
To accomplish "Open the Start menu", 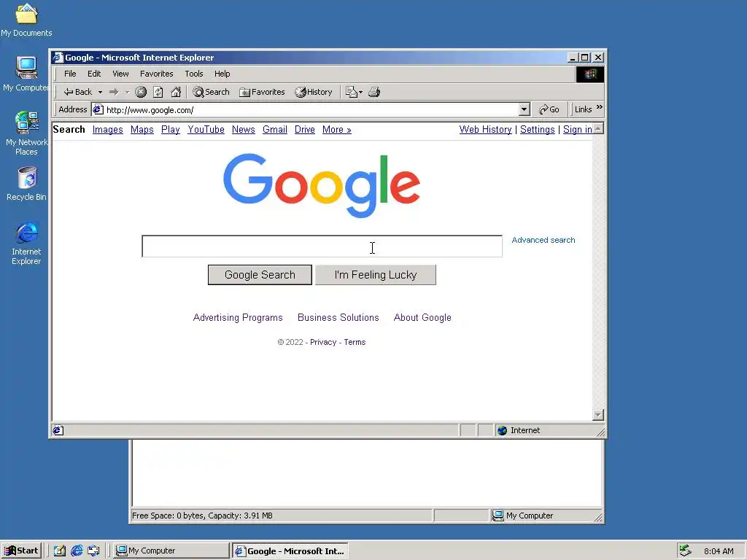I will (21, 551).
